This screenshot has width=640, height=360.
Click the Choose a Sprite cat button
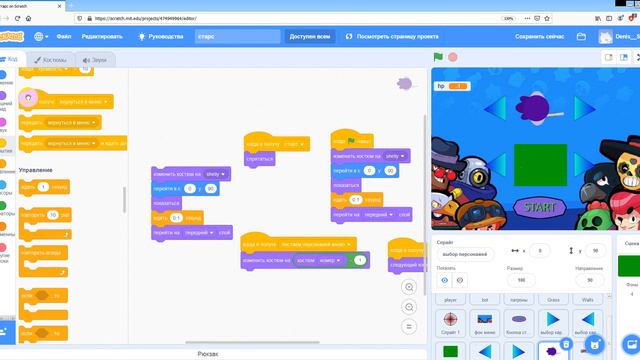pyautogui.click(x=595, y=345)
